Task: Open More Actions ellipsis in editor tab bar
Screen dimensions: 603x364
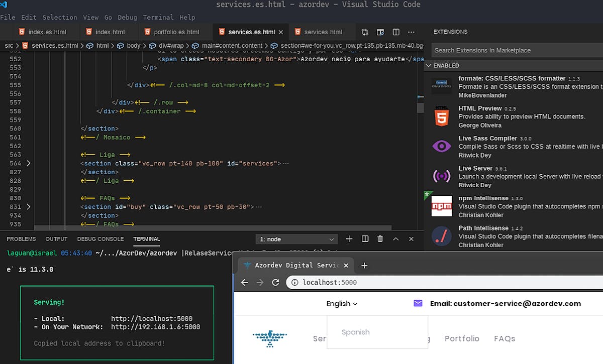Action: [411, 32]
